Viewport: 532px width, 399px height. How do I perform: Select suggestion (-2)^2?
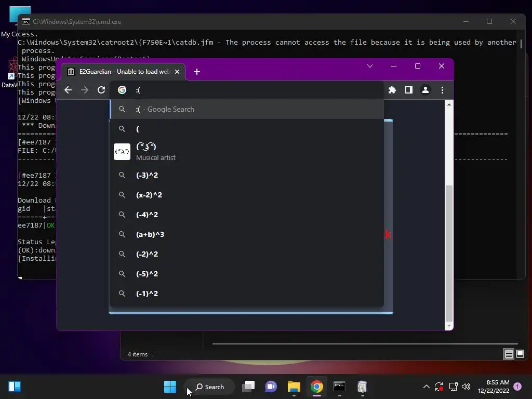point(247,254)
